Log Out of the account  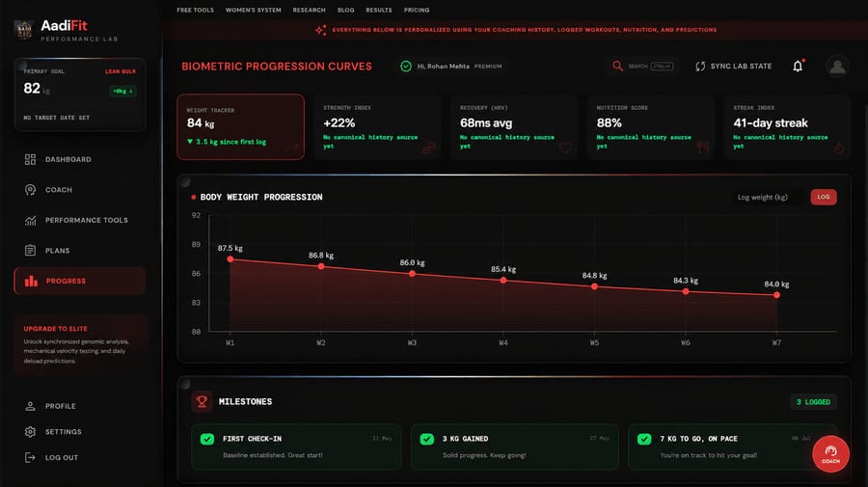(x=80, y=458)
